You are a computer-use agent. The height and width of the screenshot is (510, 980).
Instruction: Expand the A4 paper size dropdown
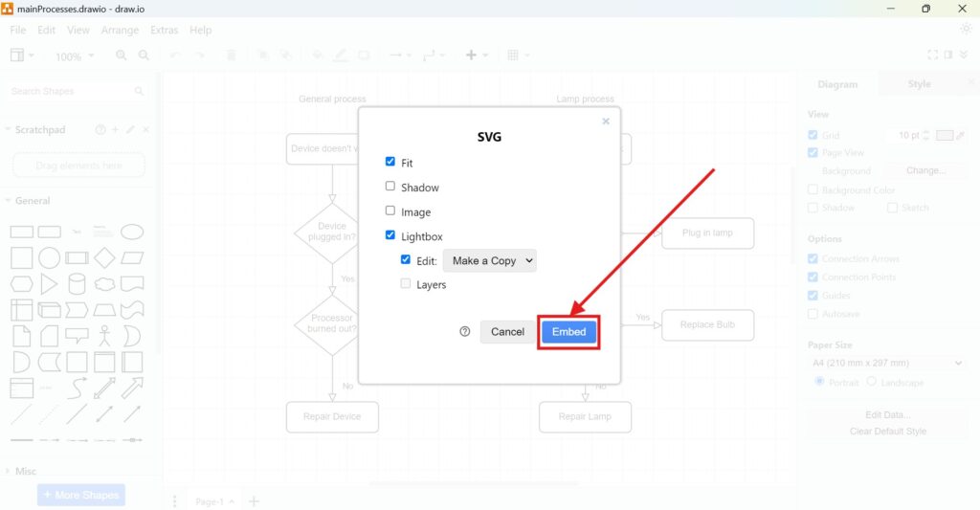pyautogui.click(x=886, y=364)
